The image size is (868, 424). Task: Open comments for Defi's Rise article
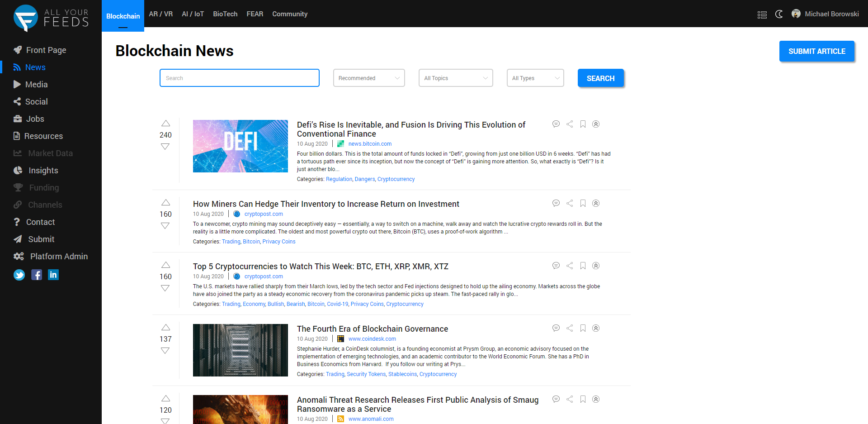point(556,124)
